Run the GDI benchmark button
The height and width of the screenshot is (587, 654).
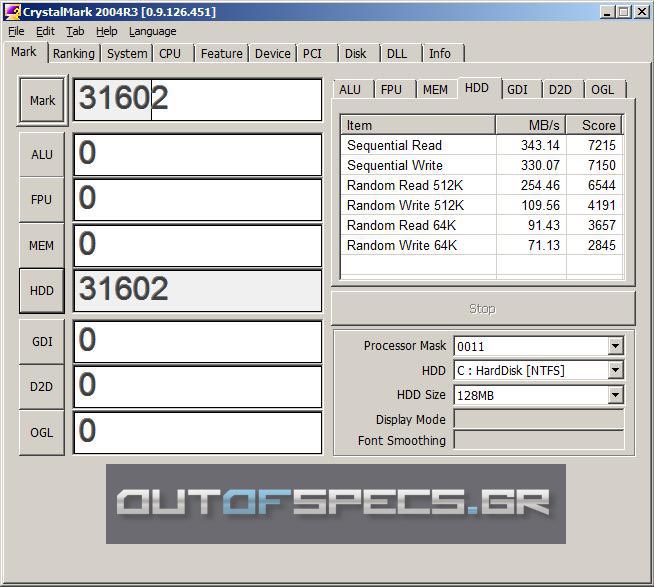pyautogui.click(x=42, y=341)
